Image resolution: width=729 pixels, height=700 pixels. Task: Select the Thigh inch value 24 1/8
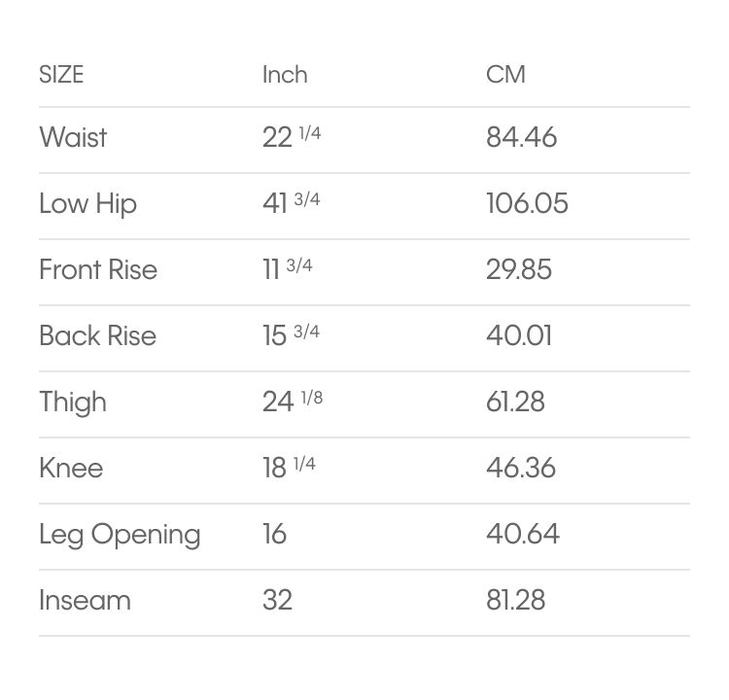293,401
